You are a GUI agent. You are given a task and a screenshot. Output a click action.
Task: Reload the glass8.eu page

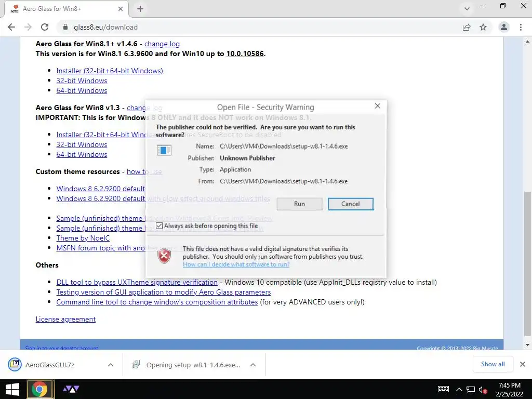click(45, 27)
